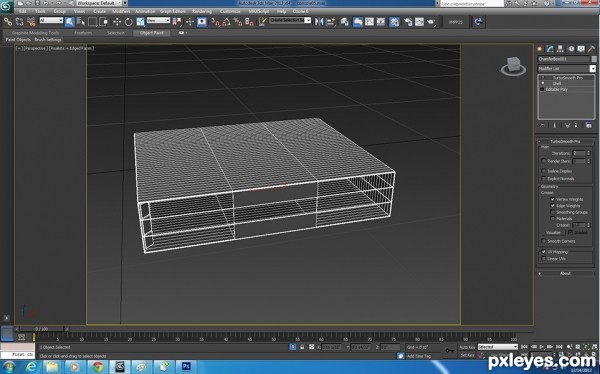Toggle Keyboard Shortcut Override icon
This screenshot has width=600, height=374.
202,22
